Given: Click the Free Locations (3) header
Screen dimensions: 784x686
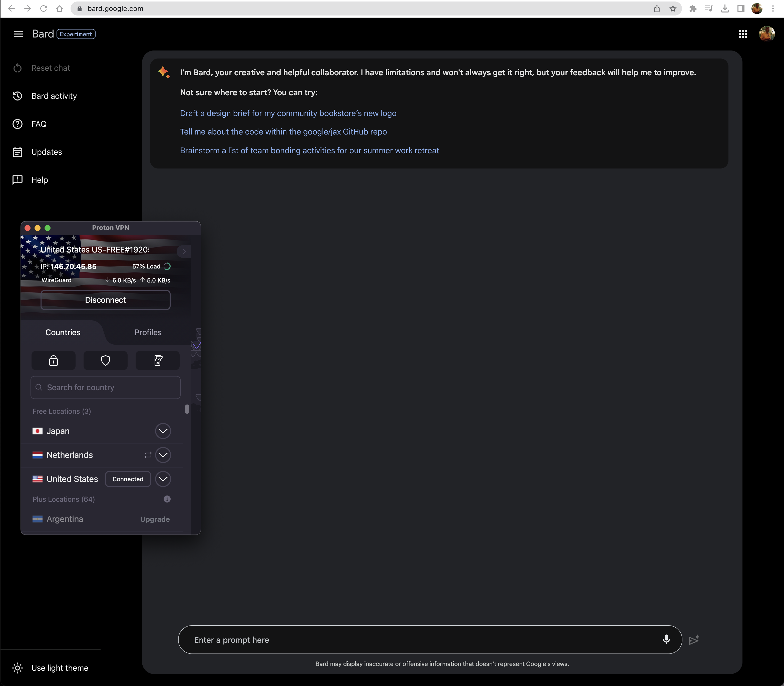Looking at the screenshot, I should click(x=62, y=411).
